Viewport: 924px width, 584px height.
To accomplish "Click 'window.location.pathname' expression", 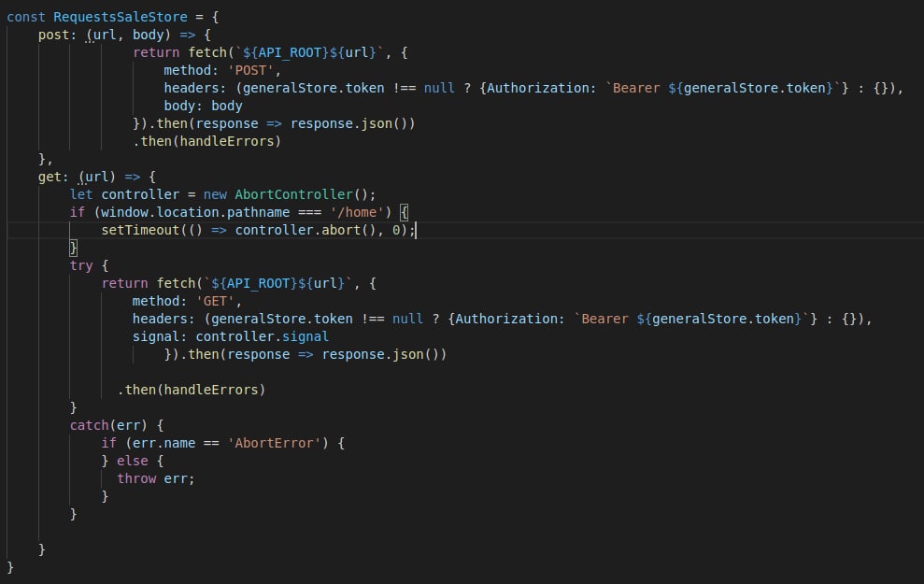I will [x=195, y=212].
